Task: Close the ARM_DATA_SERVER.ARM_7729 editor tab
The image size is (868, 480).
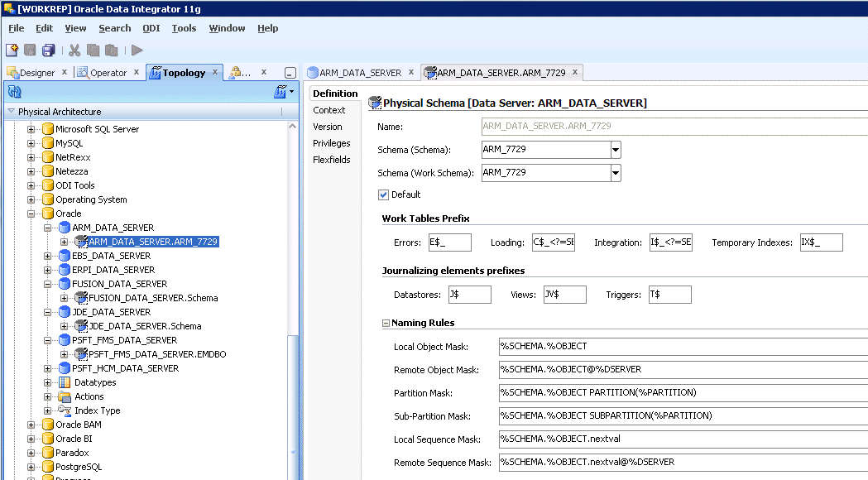Action: (575, 72)
